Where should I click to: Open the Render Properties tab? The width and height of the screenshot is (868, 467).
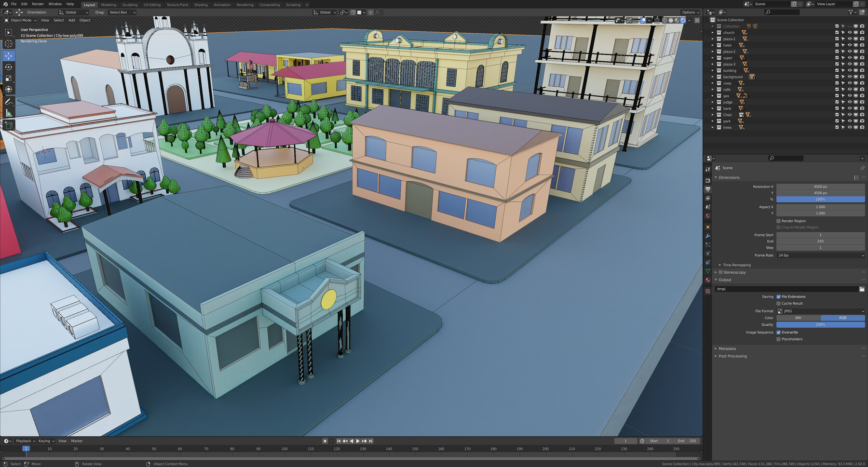tap(707, 180)
